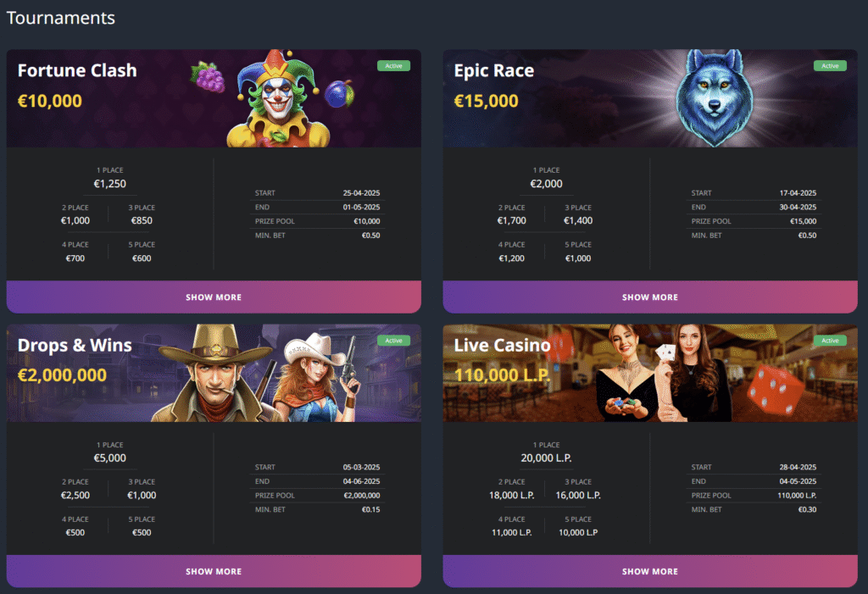Open the Epic Race tournament title
The width and height of the screenshot is (868, 594).
[494, 71]
